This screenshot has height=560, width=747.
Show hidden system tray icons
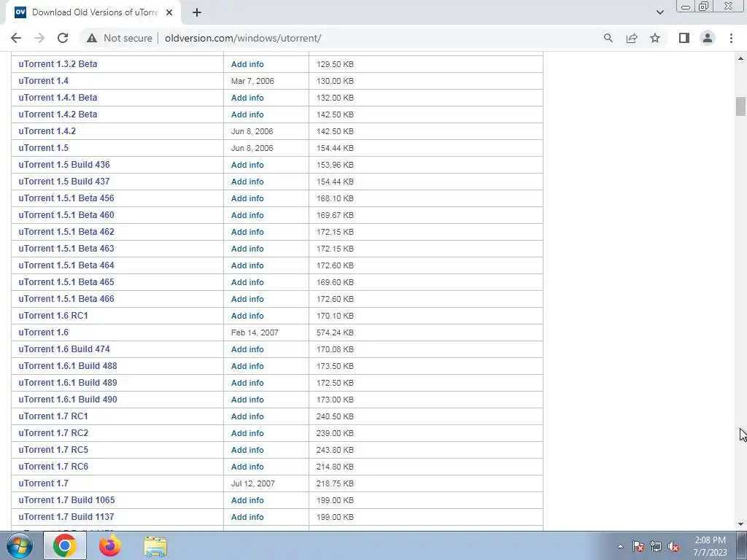620,547
